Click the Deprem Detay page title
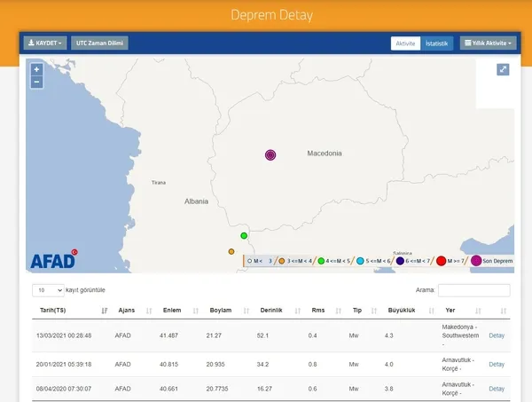Screen dimensions: 532x402 tap(272, 15)
